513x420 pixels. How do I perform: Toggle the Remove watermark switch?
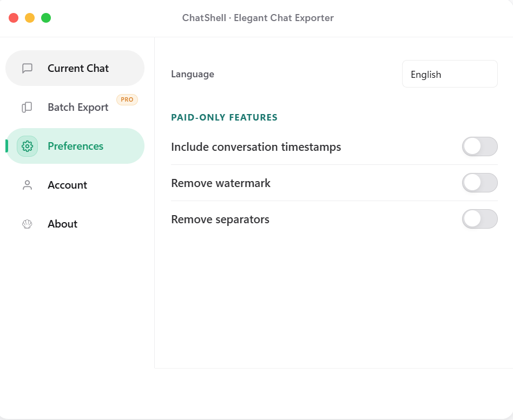pos(479,183)
